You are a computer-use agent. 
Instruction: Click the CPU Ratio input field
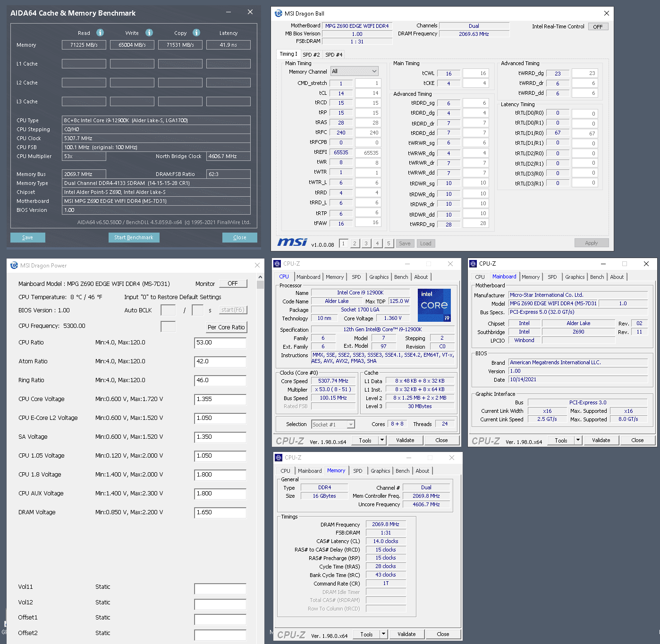[220, 343]
